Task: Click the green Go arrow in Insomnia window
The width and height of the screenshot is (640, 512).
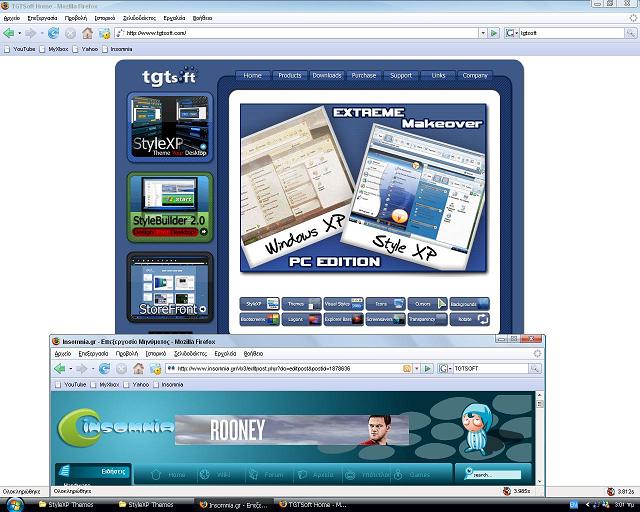Action: (427, 369)
